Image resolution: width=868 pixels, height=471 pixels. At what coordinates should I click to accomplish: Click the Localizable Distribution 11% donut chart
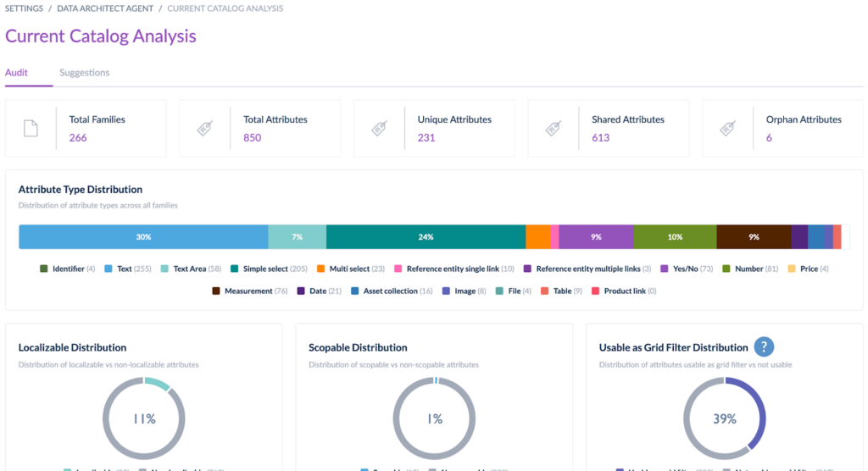(x=144, y=418)
